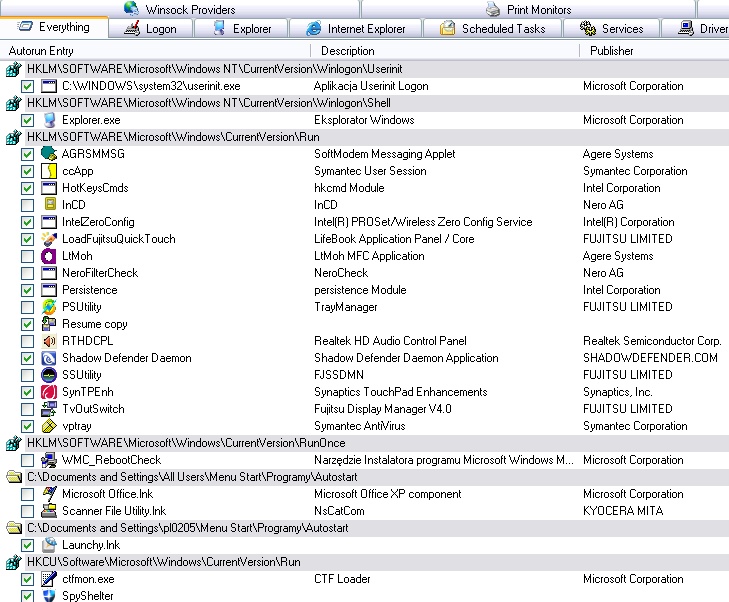
Task: Click 'KYOCERA MITA' publisher cell
Action: tap(623, 511)
